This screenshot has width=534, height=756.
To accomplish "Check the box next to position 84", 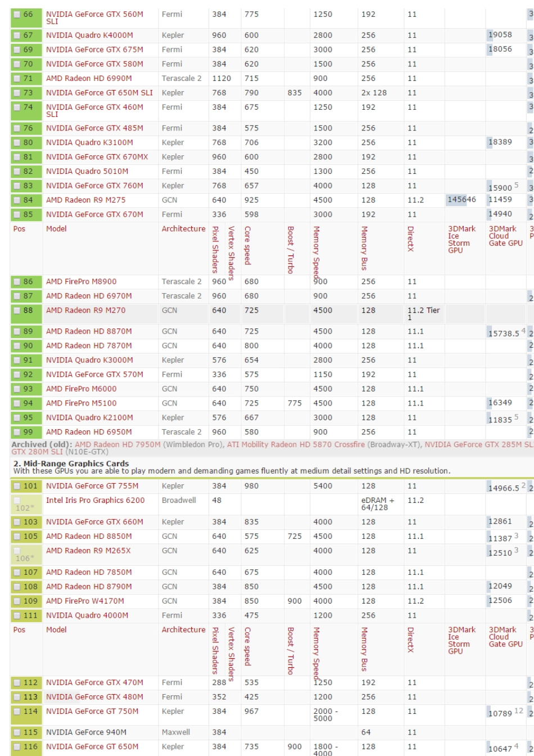I will 17,200.
